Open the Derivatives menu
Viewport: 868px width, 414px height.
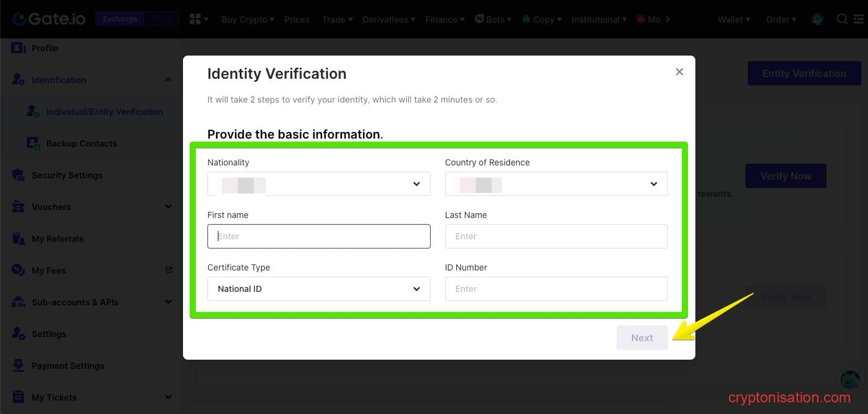(389, 20)
